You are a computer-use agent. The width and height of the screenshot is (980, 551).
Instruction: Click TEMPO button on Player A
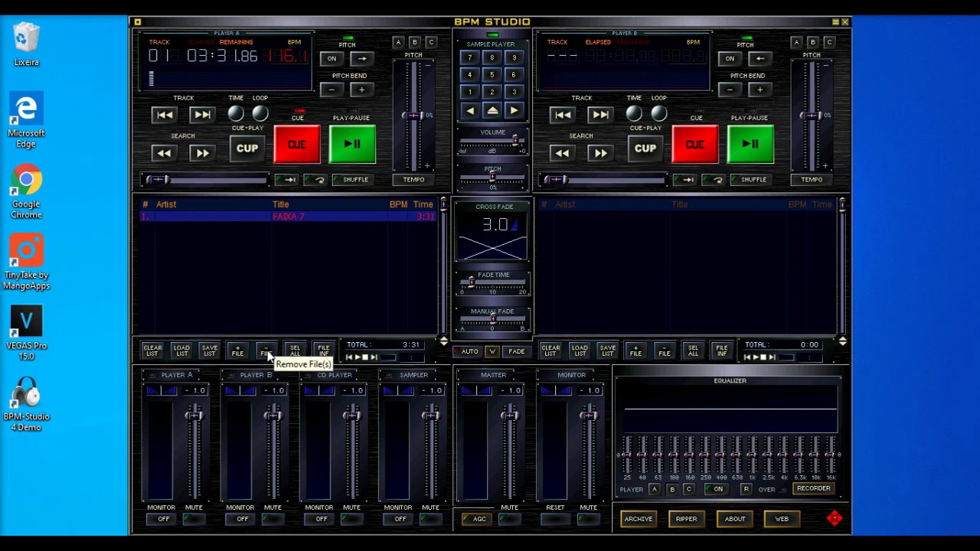413,180
